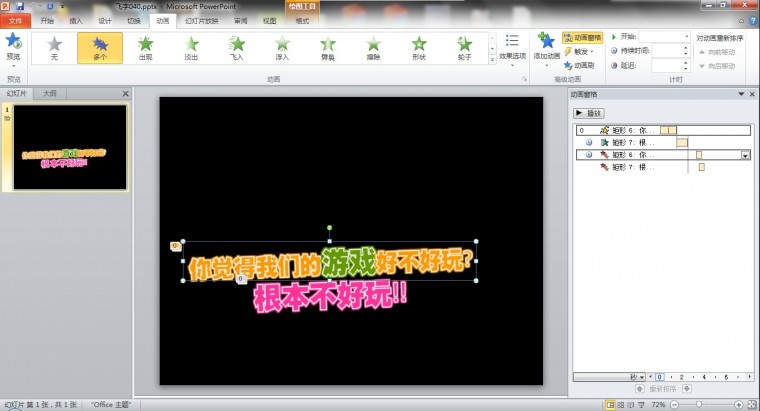This screenshot has width=760, height=411.
Task: Expand dropdown arrow on selected 矩形 6 animation
Action: click(744, 155)
